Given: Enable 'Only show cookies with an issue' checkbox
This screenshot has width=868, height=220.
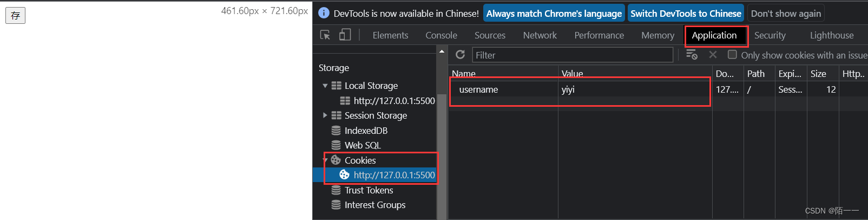Looking at the screenshot, I should pos(733,55).
